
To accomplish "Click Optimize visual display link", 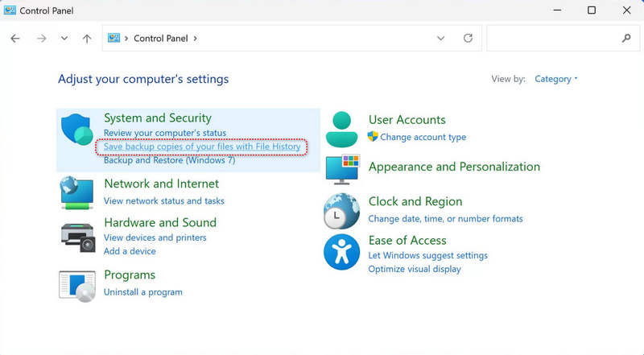I will pos(415,269).
